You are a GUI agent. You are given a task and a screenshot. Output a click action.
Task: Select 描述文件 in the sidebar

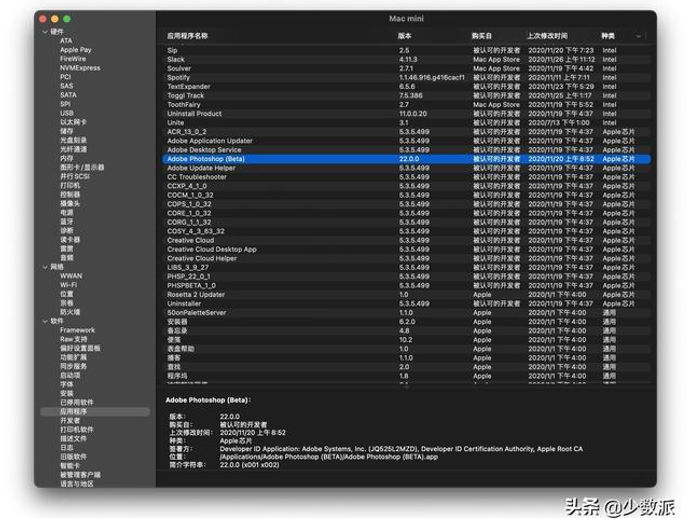pos(73,439)
